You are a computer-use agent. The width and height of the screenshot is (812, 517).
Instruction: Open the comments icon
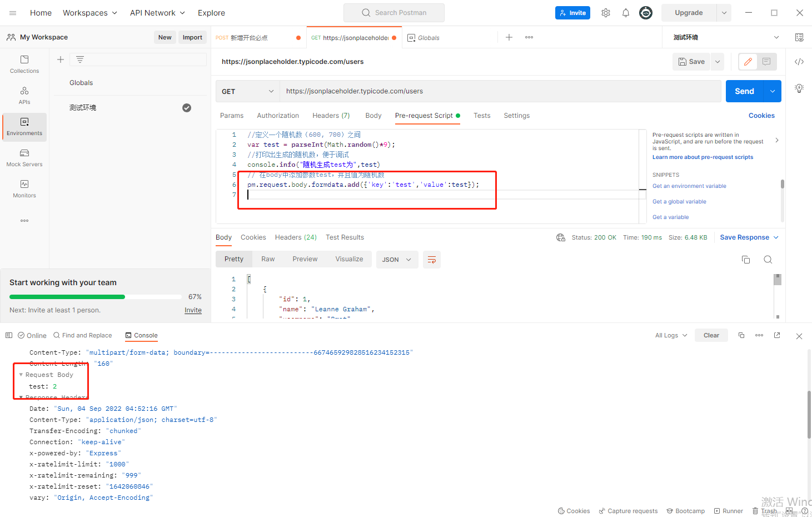766,62
